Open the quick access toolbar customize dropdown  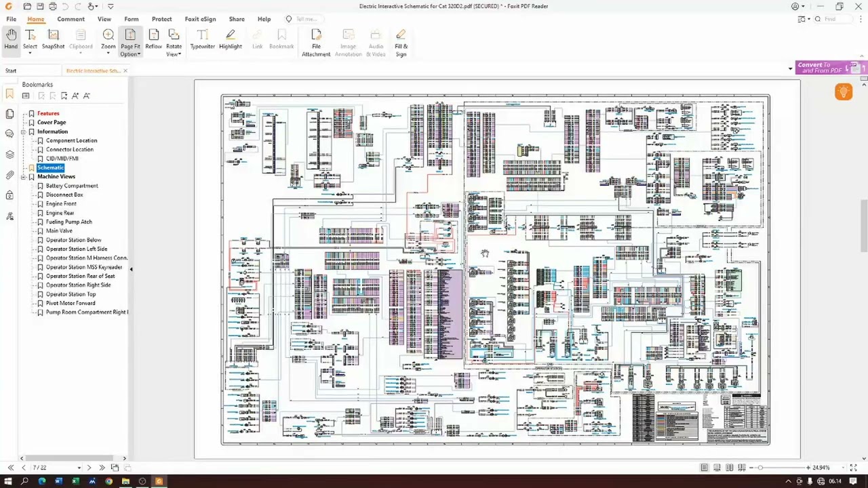coord(111,6)
